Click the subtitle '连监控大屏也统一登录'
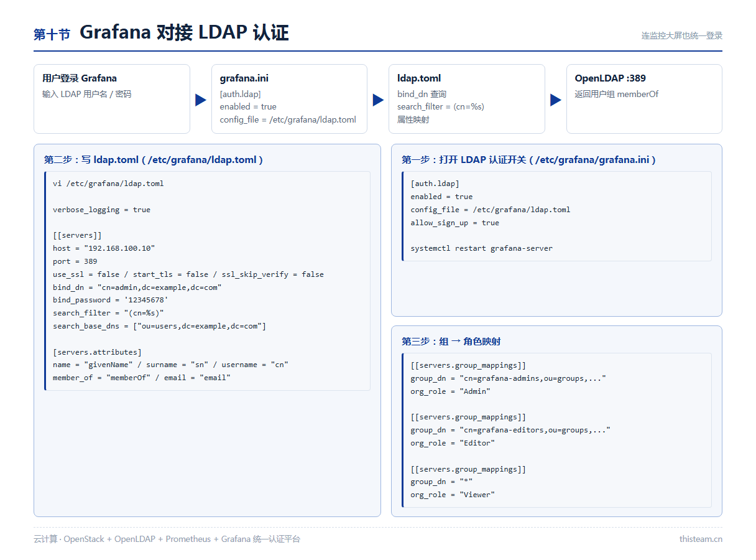Viewport: 756px width, 560px height. click(x=682, y=35)
